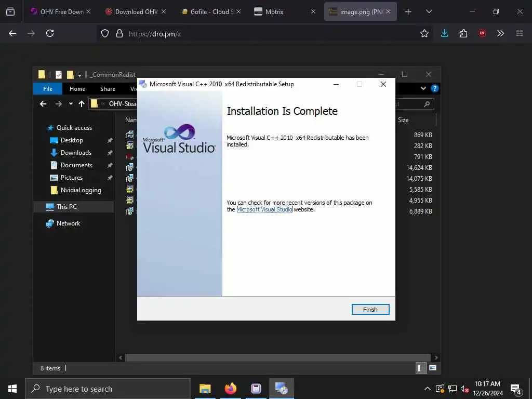Click the network status tray icon
This screenshot has width=532, height=399.
453,389
